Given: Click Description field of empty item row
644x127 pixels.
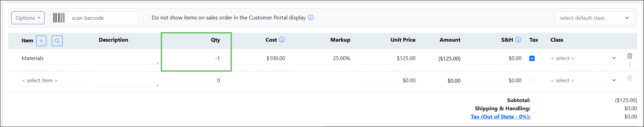Looking at the screenshot, I should coord(127,81).
